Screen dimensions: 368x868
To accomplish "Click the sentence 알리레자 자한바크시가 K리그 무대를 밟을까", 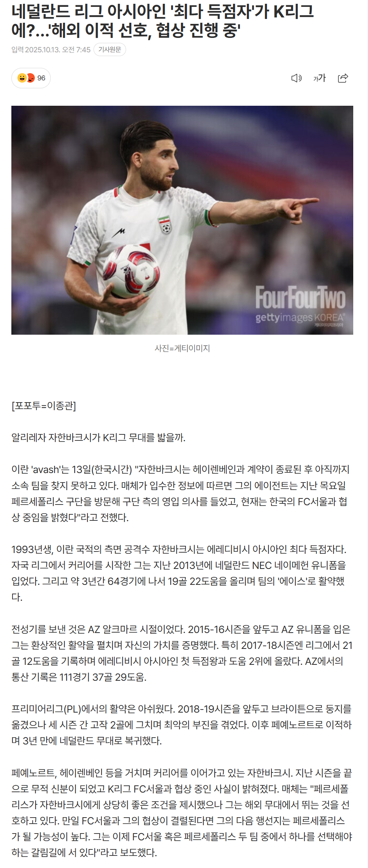I will [x=98, y=437].
